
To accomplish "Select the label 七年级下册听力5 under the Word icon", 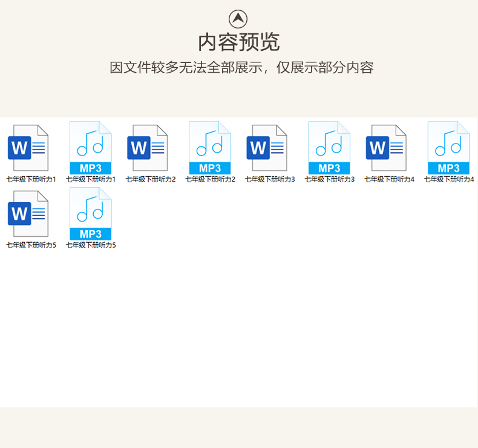I will click(x=31, y=245).
